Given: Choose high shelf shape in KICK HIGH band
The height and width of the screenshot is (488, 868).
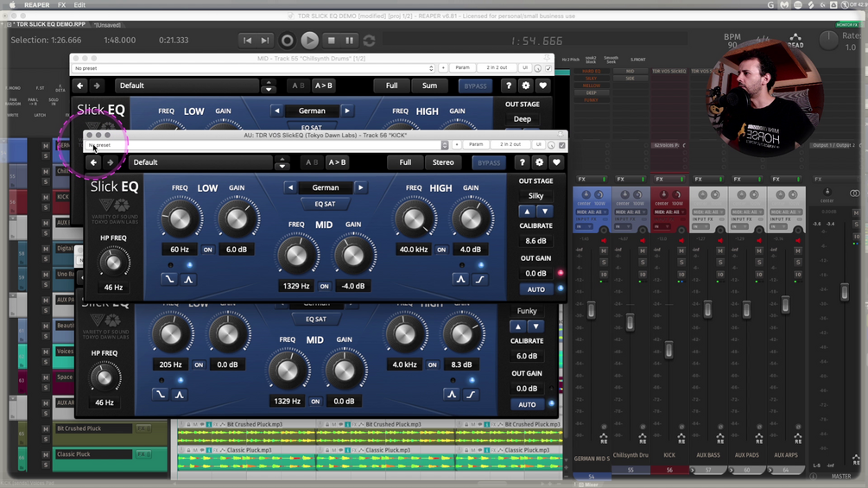Looking at the screenshot, I should point(480,279).
